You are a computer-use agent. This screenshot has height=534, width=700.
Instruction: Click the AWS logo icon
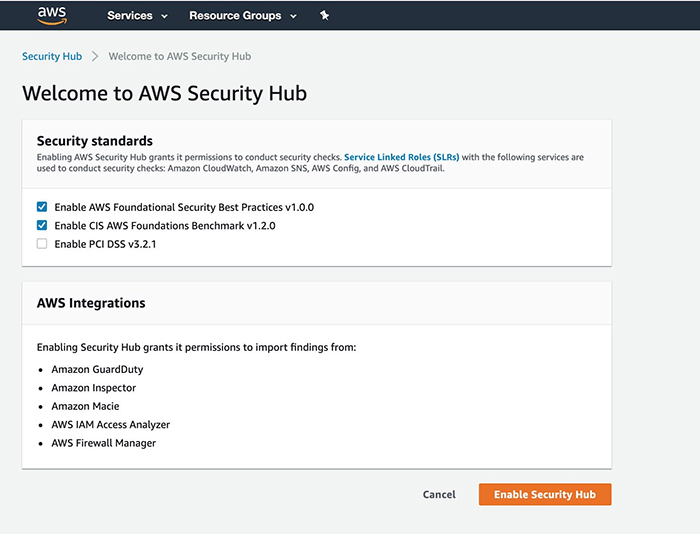(x=52, y=16)
